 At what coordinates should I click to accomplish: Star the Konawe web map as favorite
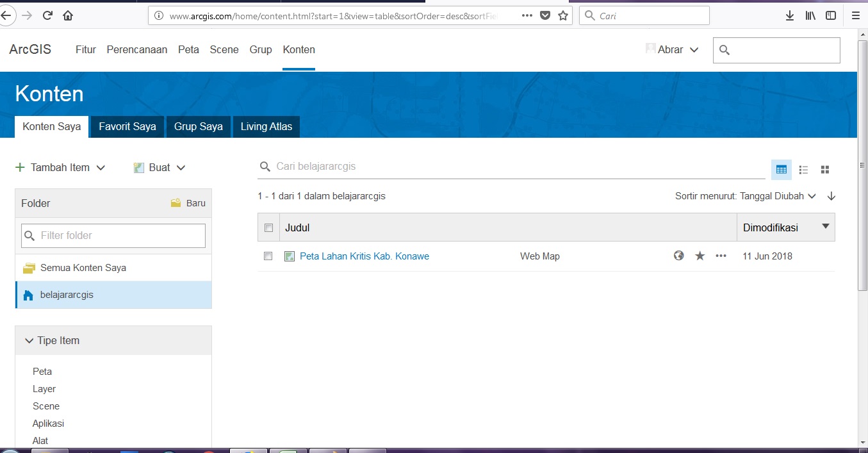(700, 255)
